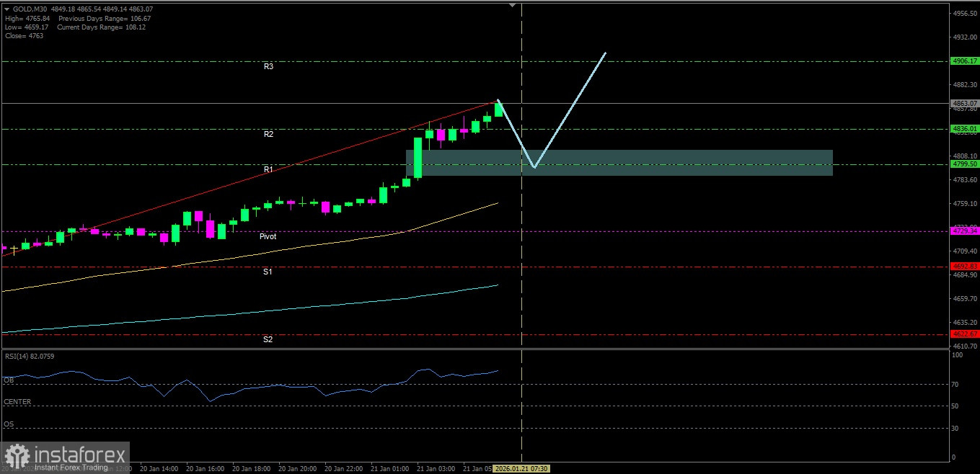Click the R3 resistance label
This screenshot has height=474, width=980.
(268, 66)
